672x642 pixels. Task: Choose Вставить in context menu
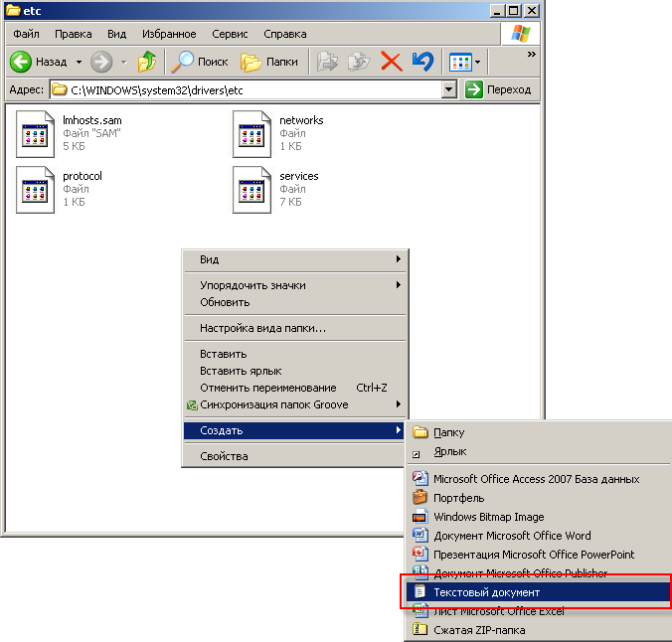click(x=295, y=354)
